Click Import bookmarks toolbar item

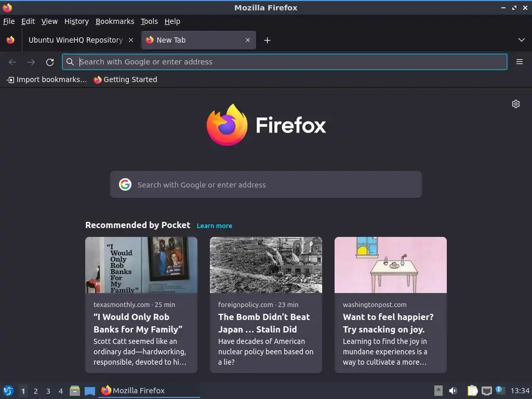tap(47, 79)
